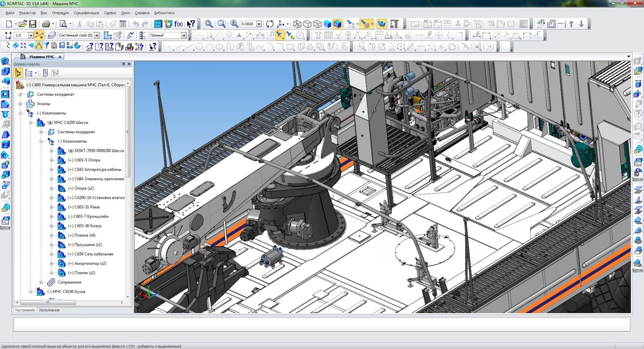Open the Библиотеки menu
Screen dimensions: 644x349
pos(164,13)
